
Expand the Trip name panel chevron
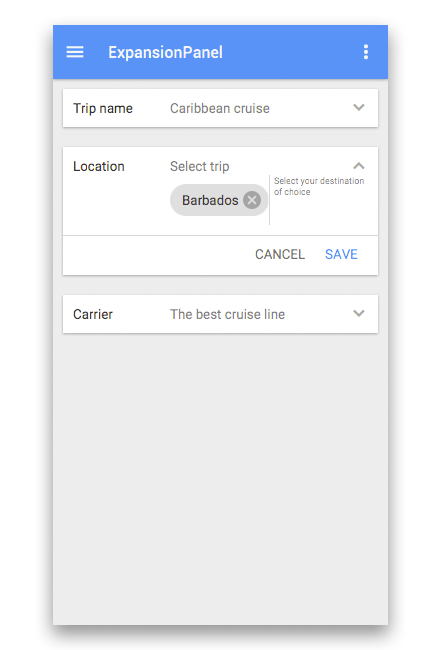tap(359, 108)
